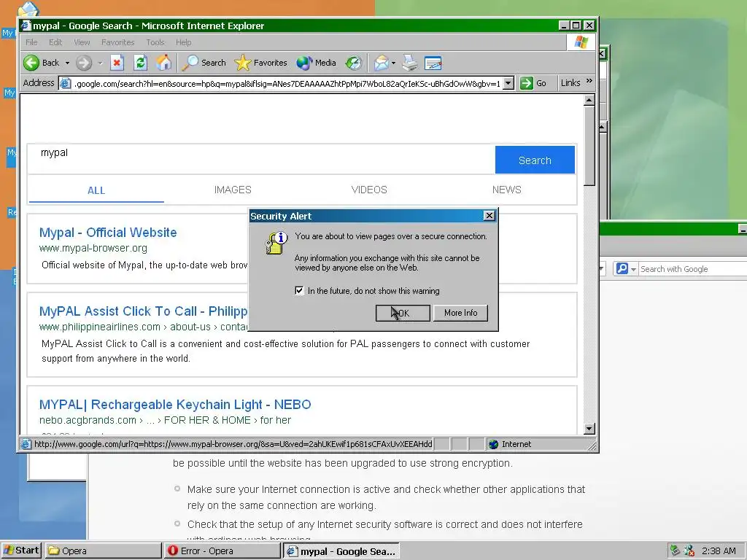Click the IE scrollbar up arrow
Image resolution: width=747 pixels, height=560 pixels.
point(589,101)
